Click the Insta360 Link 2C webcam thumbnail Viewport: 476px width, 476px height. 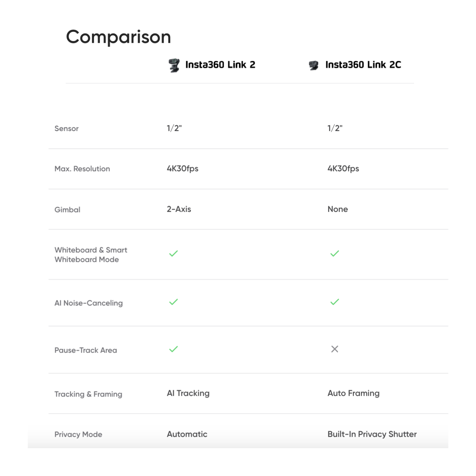pos(314,66)
